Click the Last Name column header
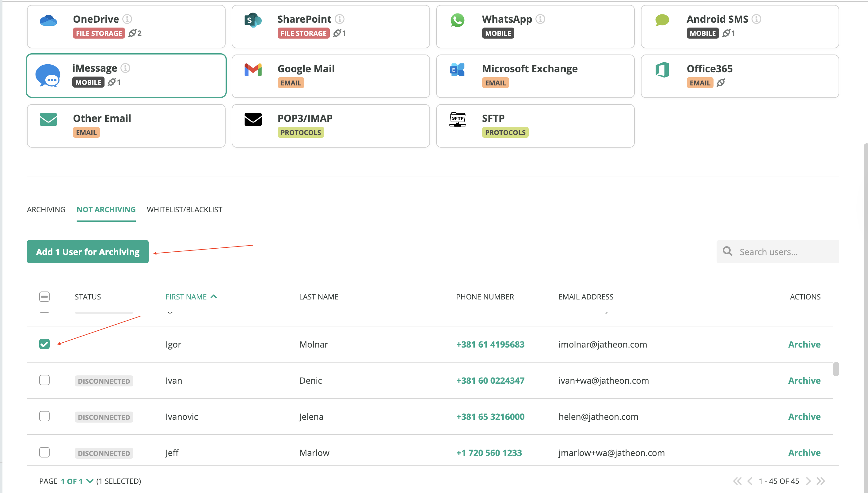 point(318,297)
